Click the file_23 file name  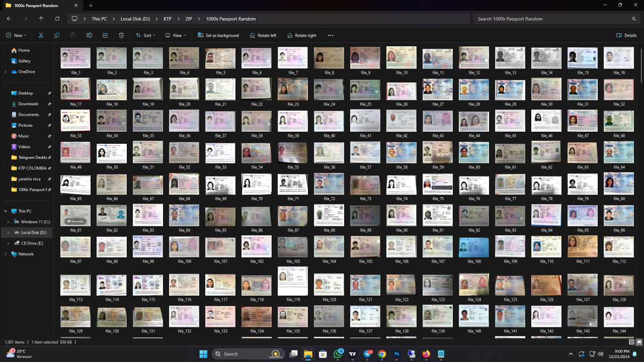293,104
